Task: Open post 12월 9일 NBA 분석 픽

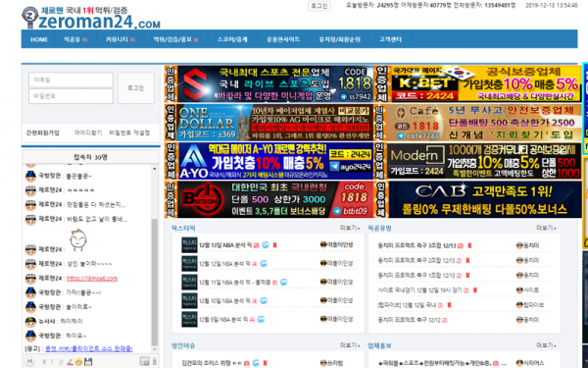Action: coord(223,320)
